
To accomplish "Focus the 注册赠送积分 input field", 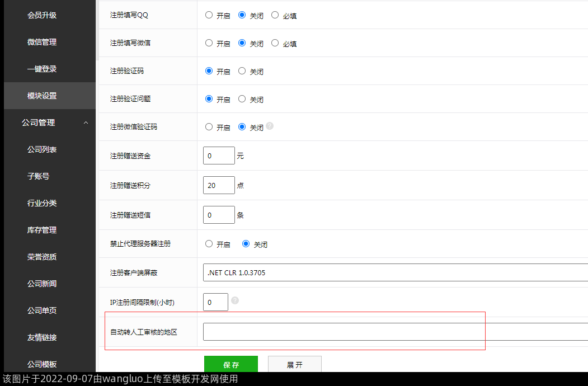I will tap(219, 185).
